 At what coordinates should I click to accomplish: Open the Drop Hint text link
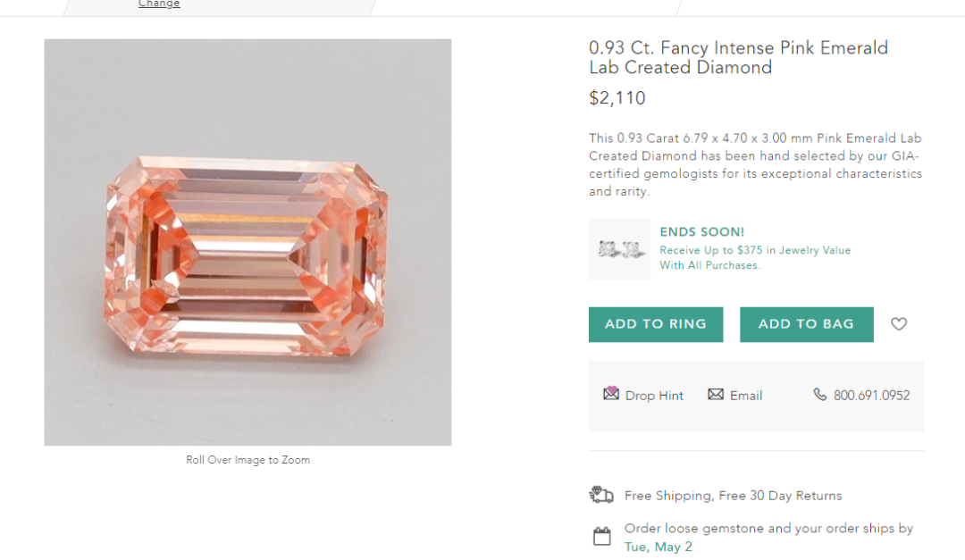pyautogui.click(x=654, y=396)
